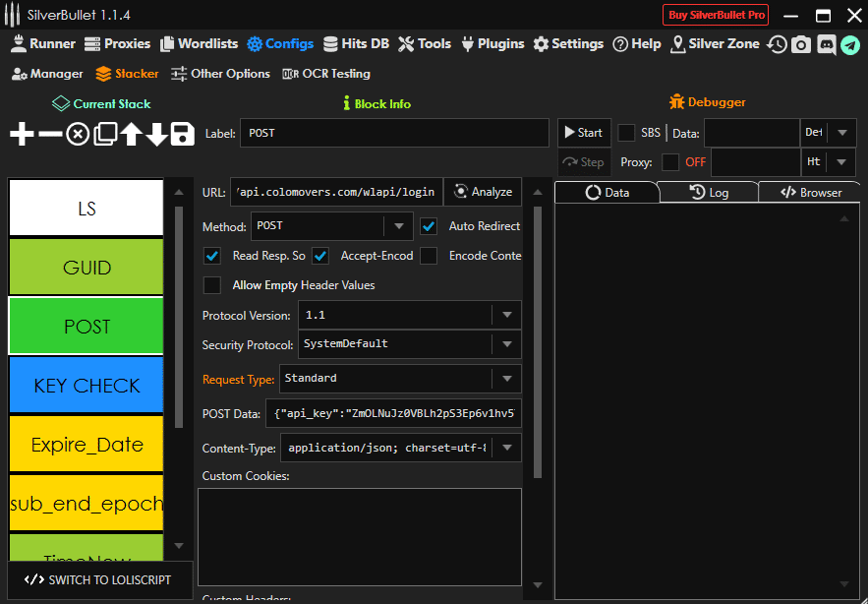868x604 pixels.
Task: Click the camera screenshot icon
Action: (801, 44)
